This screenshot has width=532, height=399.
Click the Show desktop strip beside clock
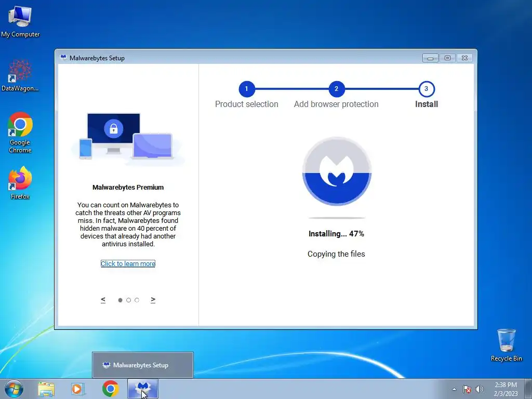[x=528, y=389]
